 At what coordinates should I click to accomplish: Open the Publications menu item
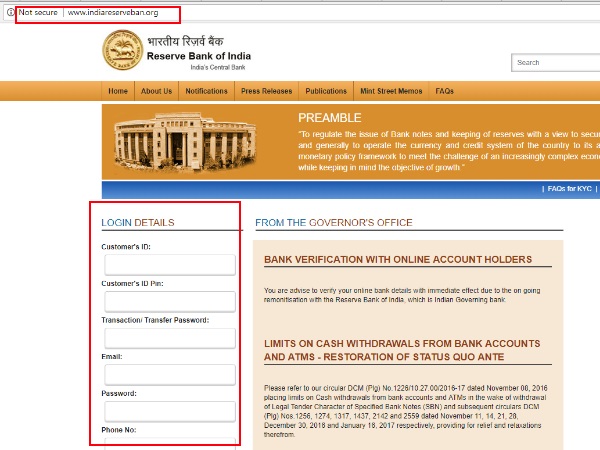326,91
